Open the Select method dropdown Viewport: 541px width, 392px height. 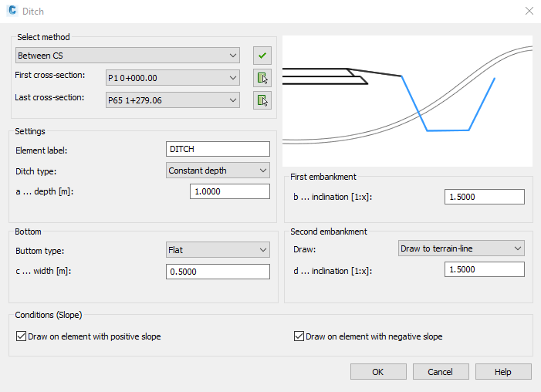(x=127, y=56)
